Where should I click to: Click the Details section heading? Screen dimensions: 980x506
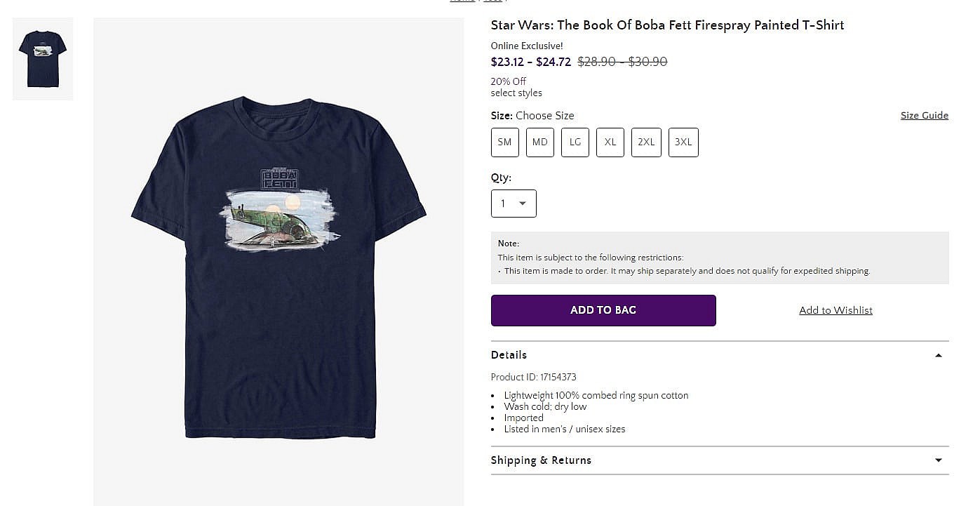[509, 355]
